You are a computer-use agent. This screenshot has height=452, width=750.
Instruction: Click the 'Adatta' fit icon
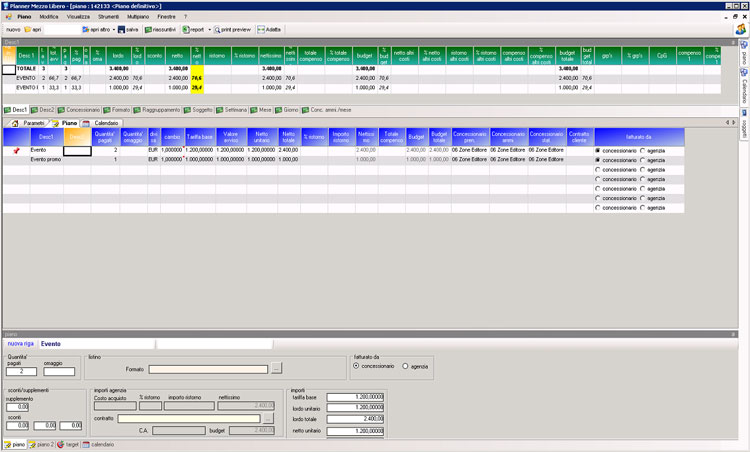point(261,29)
